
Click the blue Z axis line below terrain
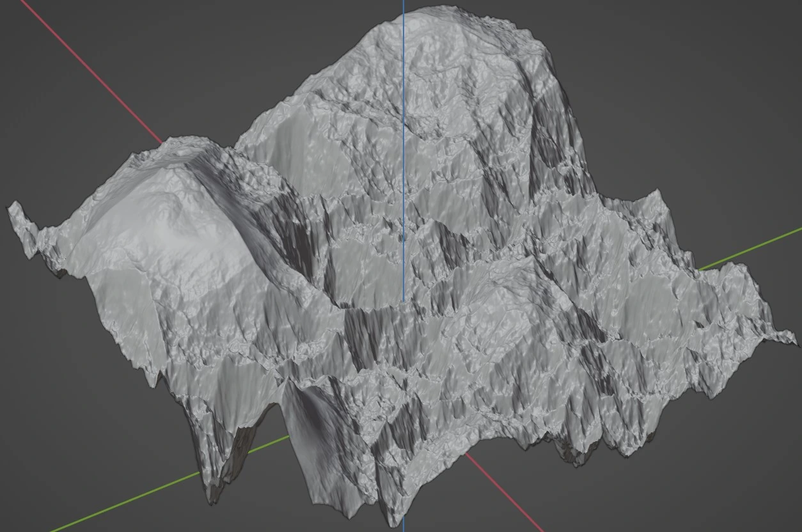[x=404, y=528]
